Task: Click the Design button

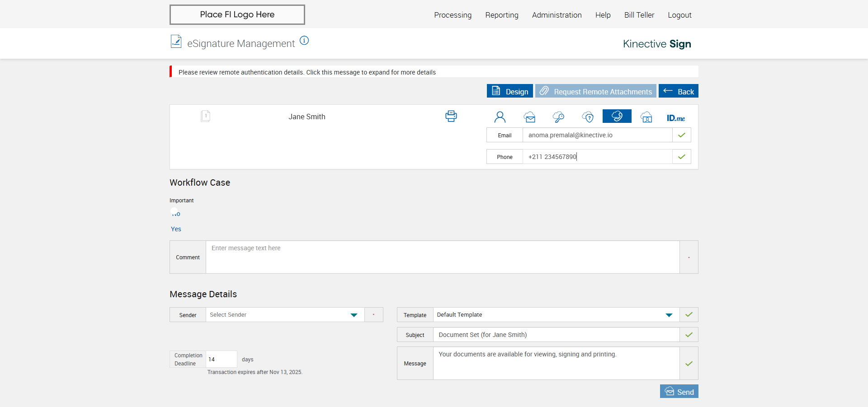Action: pyautogui.click(x=509, y=91)
